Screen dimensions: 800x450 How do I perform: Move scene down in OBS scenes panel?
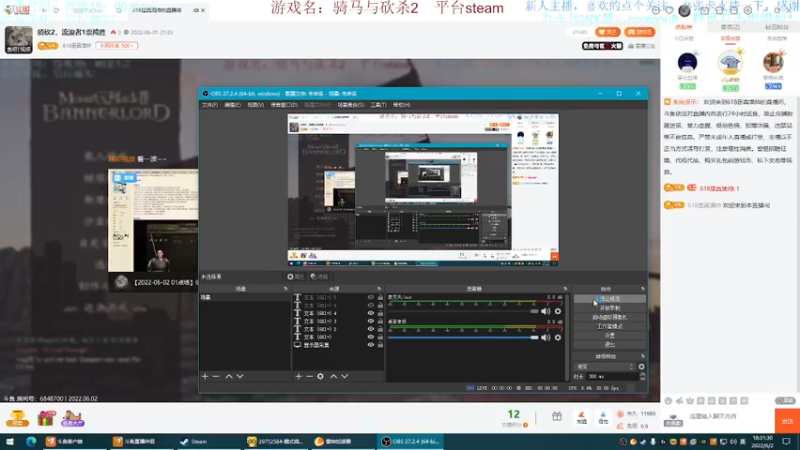240,377
